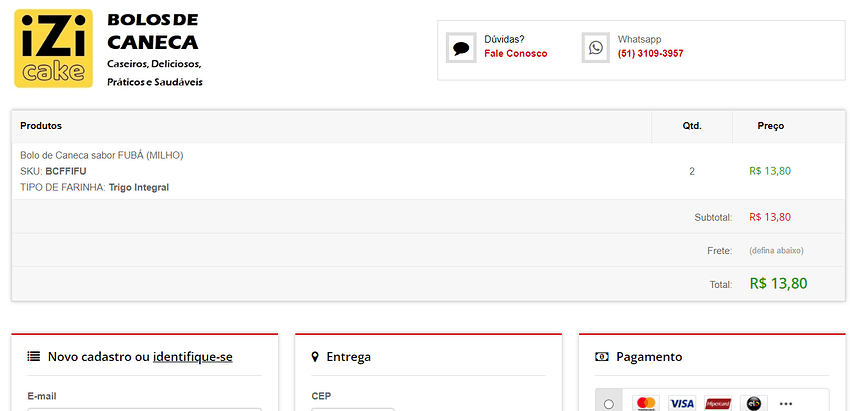The height and width of the screenshot is (411, 850).
Task: Click the Dúvidas? label
Action: click(x=504, y=39)
